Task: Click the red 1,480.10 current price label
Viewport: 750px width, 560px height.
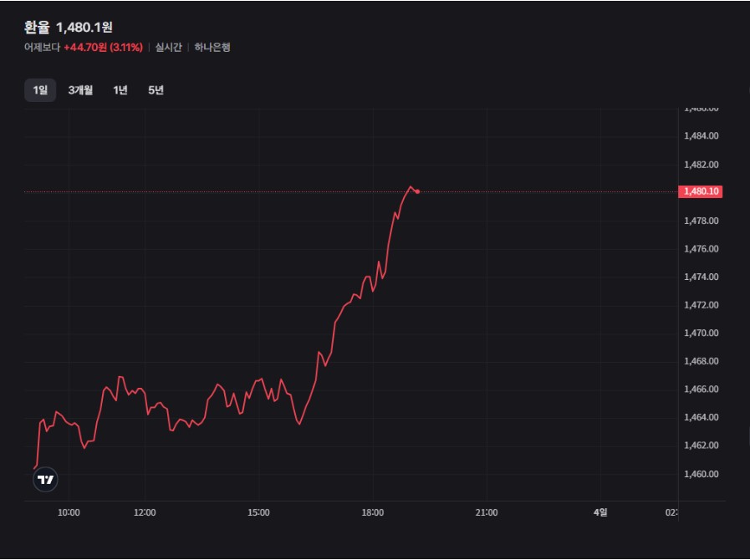Action: tap(702, 191)
